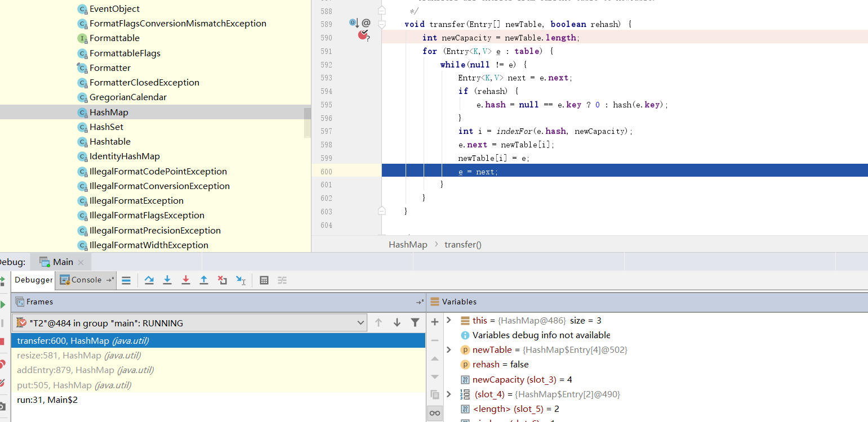The height and width of the screenshot is (422, 868).
Task: Click move watch up arrow in Variables
Action: (x=434, y=358)
